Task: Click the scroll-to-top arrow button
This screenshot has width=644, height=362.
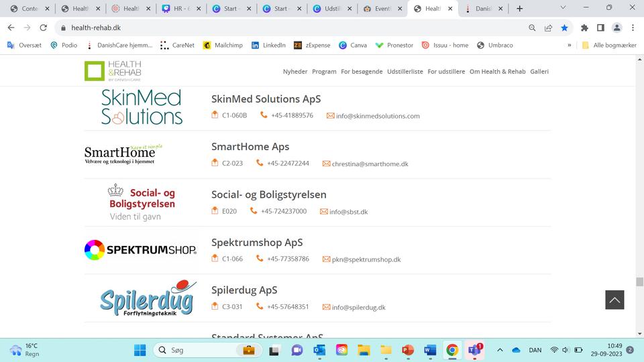Action: tap(614, 300)
